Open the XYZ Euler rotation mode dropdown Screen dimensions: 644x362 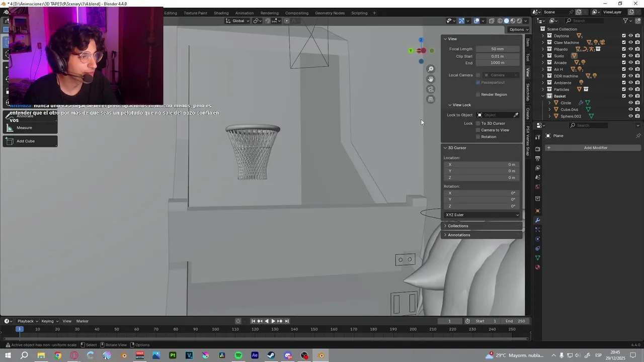tap(482, 215)
